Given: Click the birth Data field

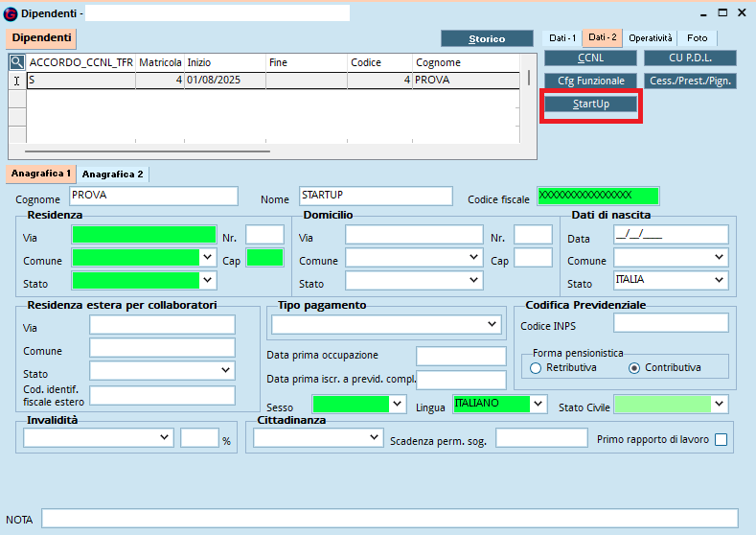Looking at the screenshot, I should point(671,235).
